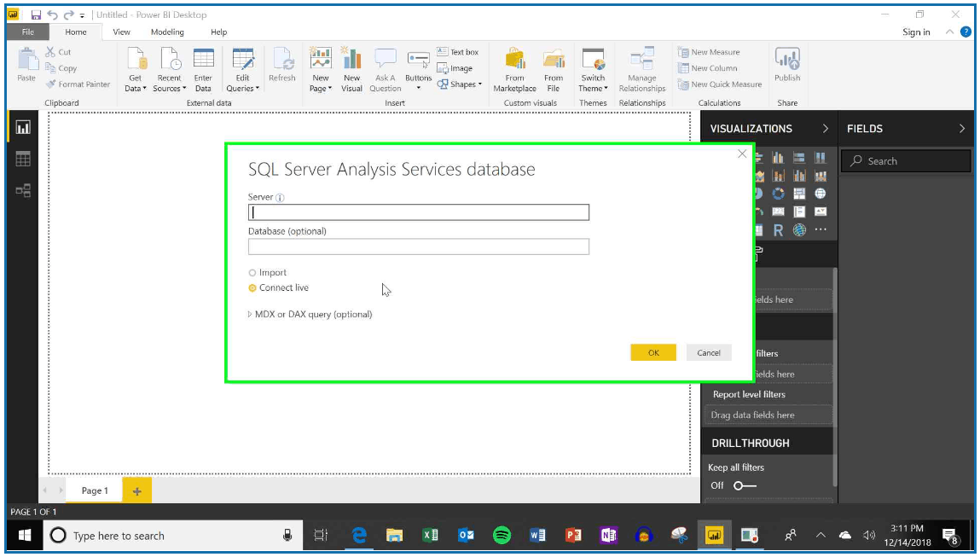
Task: Switch to Data view in sidebar
Action: tap(23, 159)
